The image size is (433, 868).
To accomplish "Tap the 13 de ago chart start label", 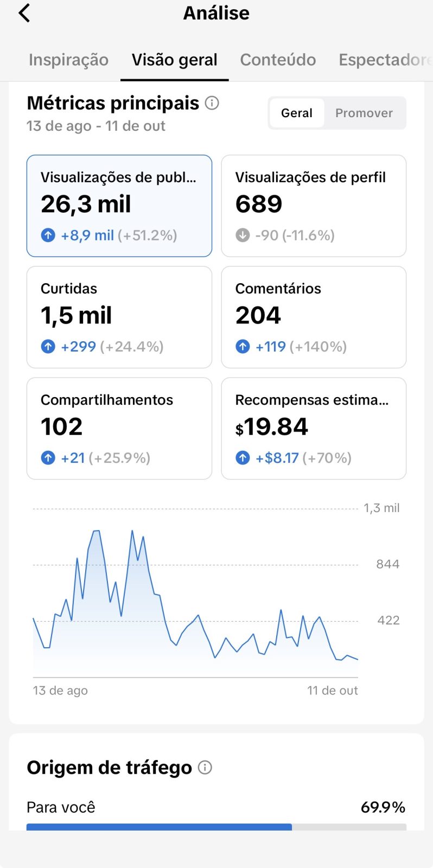I will pos(60,691).
